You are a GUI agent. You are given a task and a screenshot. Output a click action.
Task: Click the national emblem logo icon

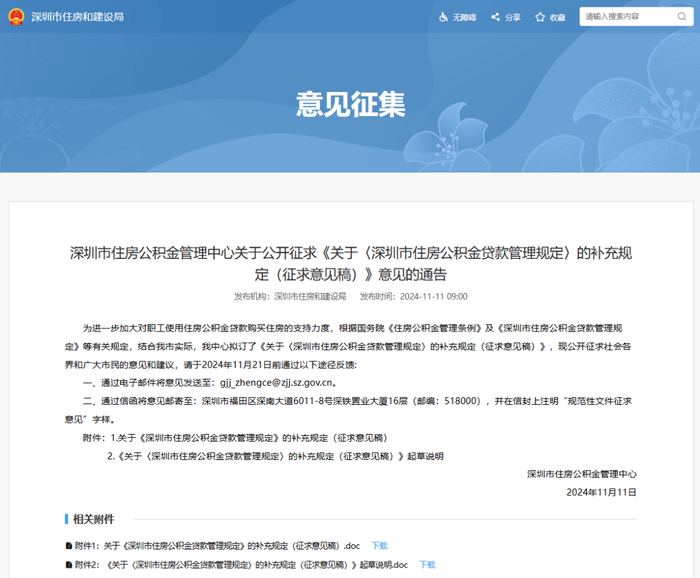click(16, 17)
